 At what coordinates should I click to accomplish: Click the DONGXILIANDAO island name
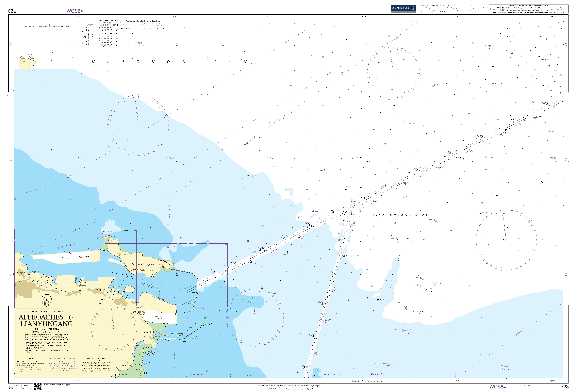click(x=146, y=264)
